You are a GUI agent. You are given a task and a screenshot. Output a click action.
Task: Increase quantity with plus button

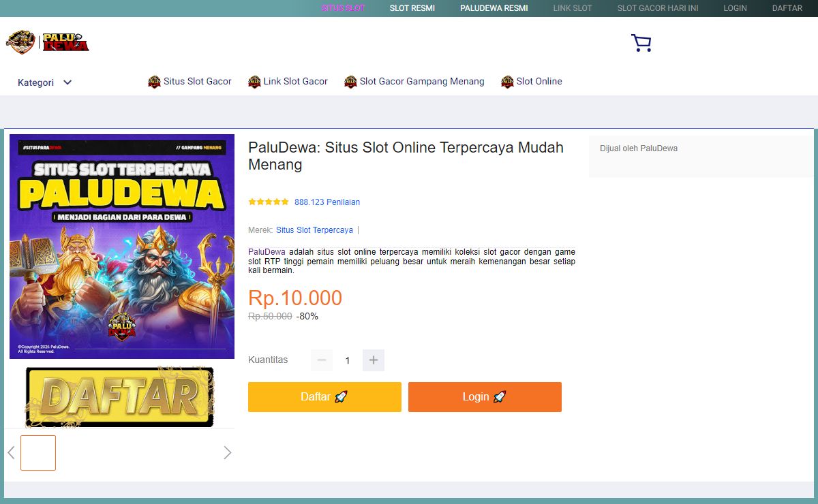374,360
